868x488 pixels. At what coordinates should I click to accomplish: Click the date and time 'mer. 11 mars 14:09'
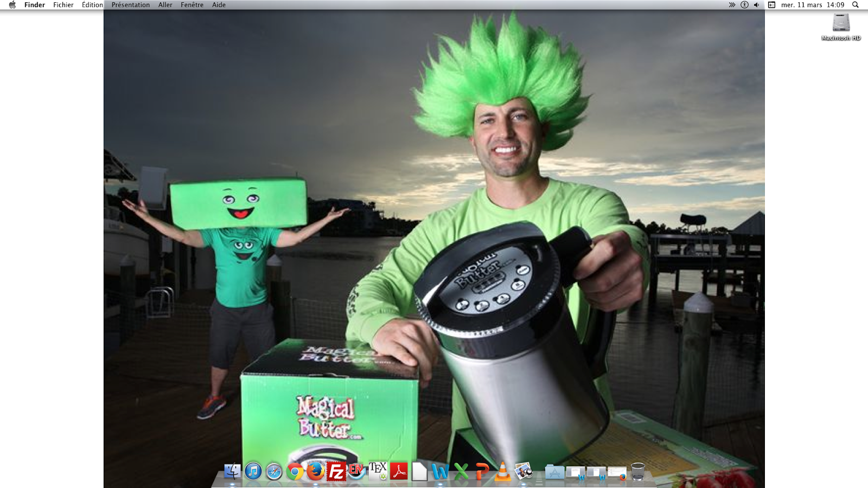pyautogui.click(x=813, y=5)
